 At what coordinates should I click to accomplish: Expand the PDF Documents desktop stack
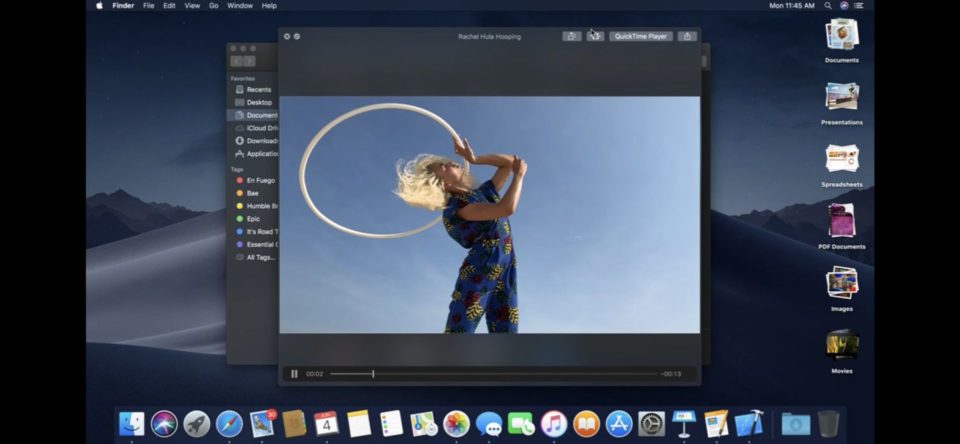click(x=842, y=227)
